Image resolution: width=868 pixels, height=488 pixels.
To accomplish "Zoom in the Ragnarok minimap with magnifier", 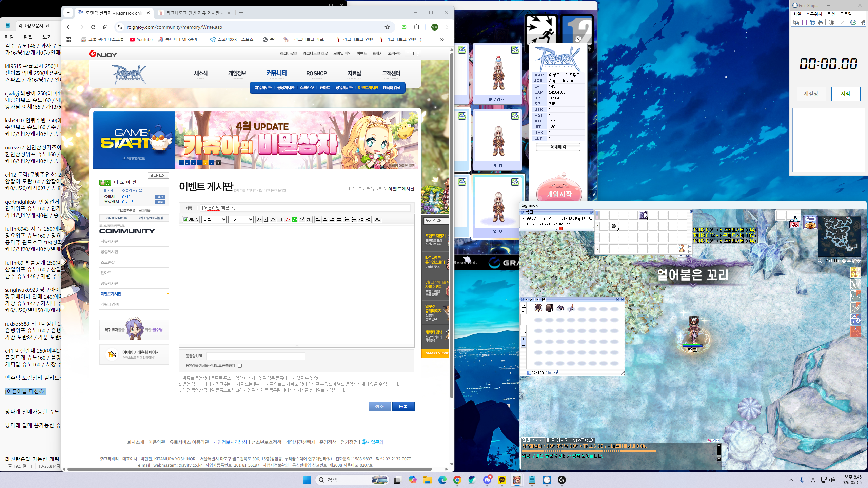I will point(820,261).
